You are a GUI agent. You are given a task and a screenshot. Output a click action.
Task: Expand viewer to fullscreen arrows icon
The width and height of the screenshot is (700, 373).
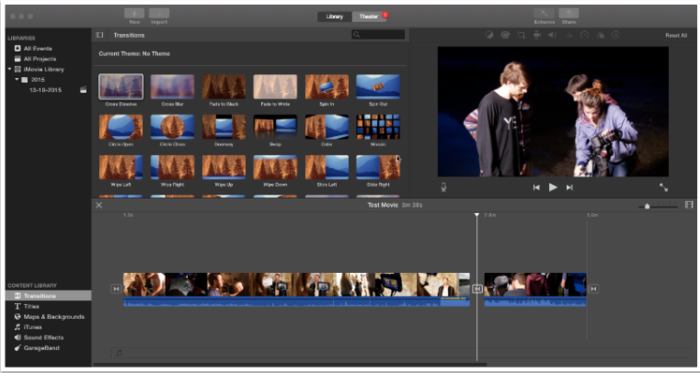(x=663, y=187)
